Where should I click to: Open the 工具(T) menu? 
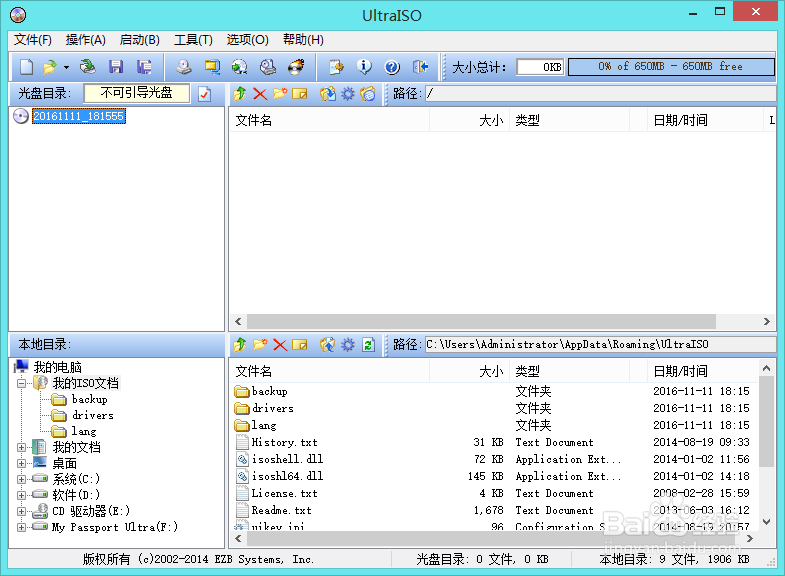[x=193, y=40]
